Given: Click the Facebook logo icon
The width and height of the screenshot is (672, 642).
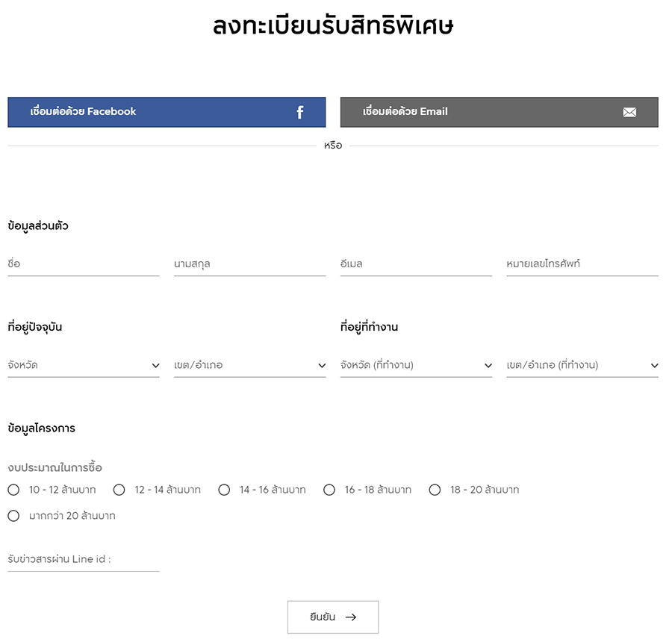Looking at the screenshot, I should coord(300,112).
